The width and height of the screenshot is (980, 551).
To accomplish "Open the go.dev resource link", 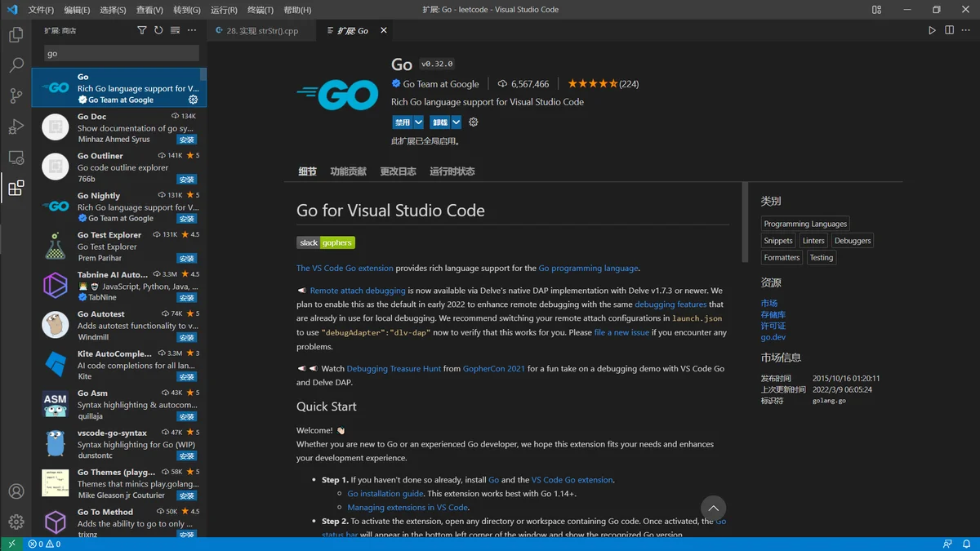I will pos(773,337).
